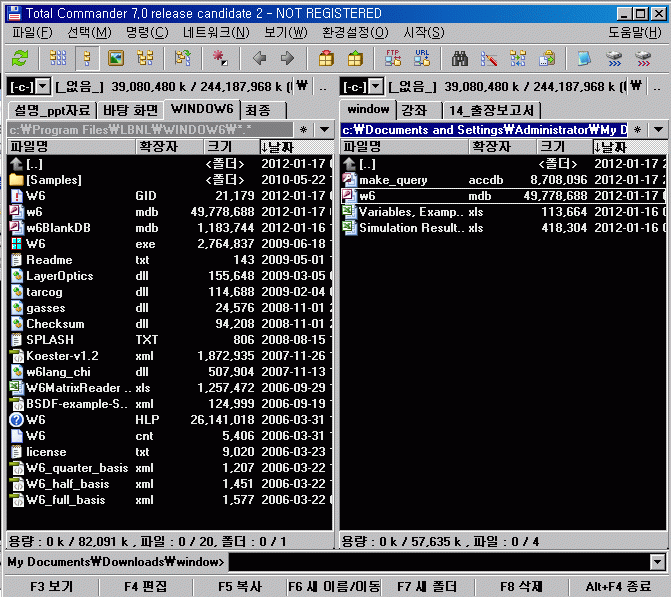The width and height of the screenshot is (671, 597).
Task: Open the 파일(F) menu
Action: (32, 33)
